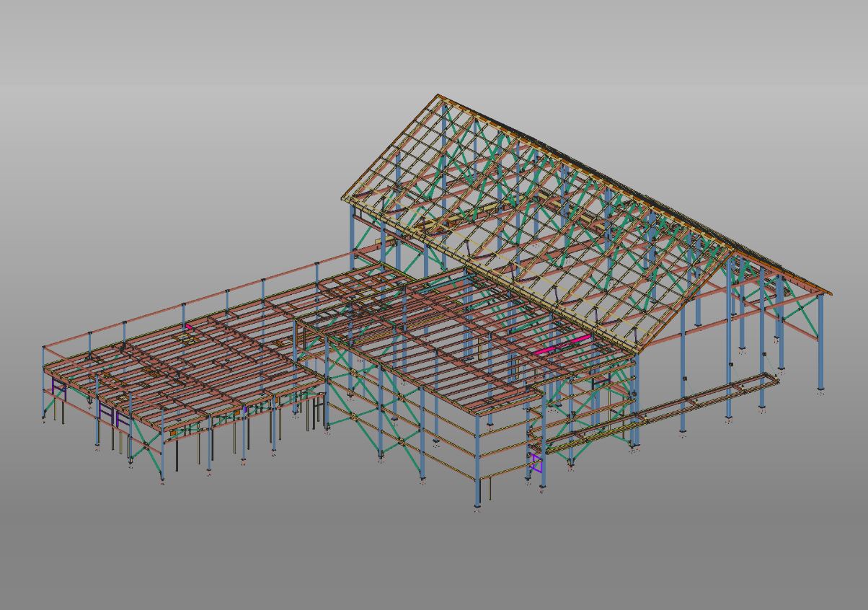Select the far-right eave corner of the roof

tap(829, 294)
